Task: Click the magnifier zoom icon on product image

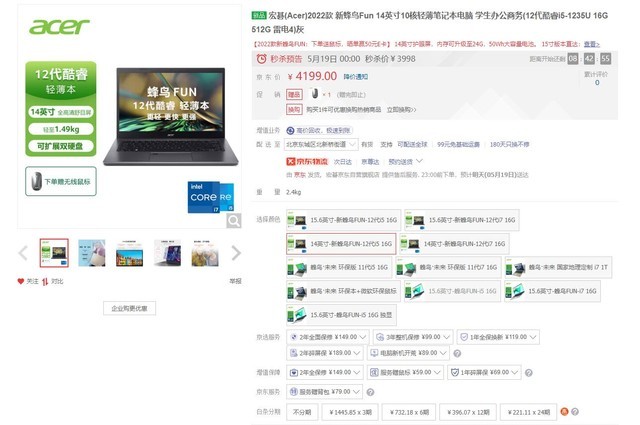Action: [233, 221]
